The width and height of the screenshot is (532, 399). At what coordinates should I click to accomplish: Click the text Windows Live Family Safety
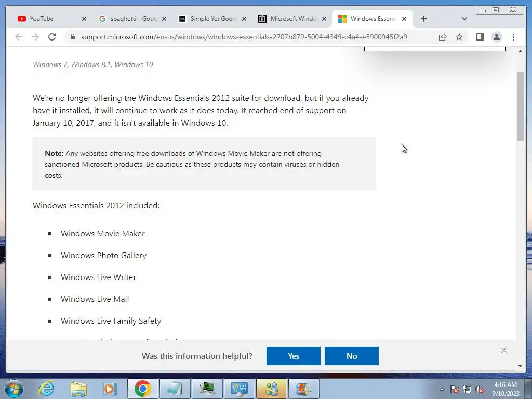point(111,321)
